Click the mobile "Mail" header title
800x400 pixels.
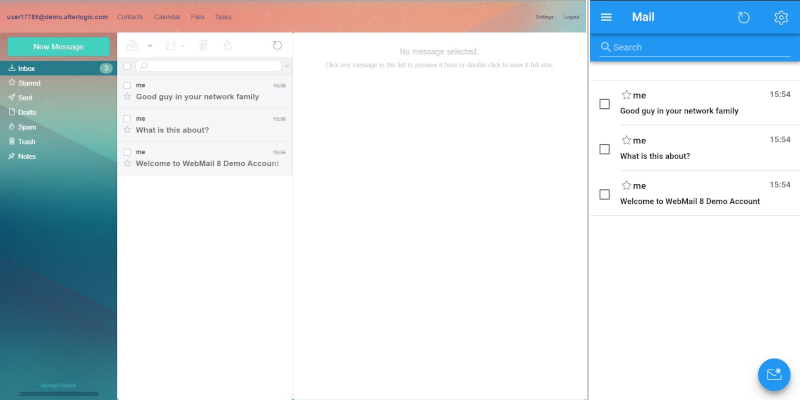pos(643,17)
